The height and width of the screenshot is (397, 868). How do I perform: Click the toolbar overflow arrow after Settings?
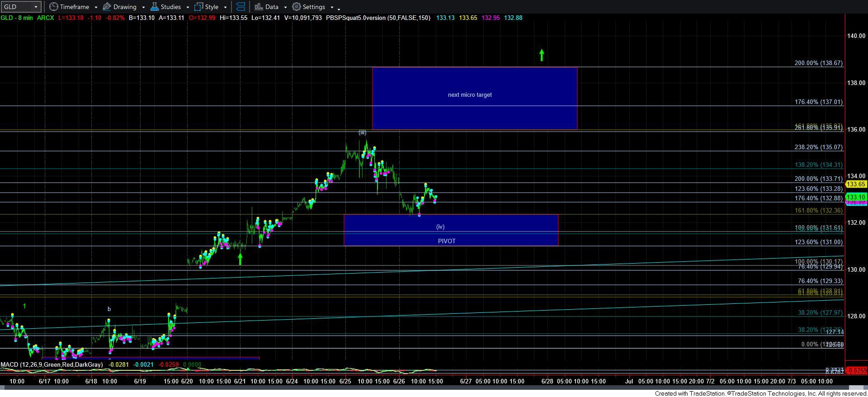coord(339,8)
